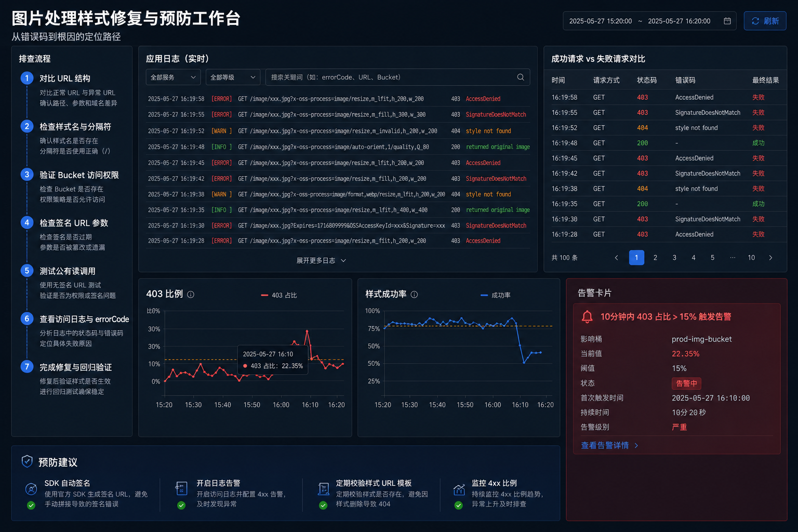Click the SDK 自动签名 icon
The height and width of the screenshot is (532, 798).
pos(31,488)
